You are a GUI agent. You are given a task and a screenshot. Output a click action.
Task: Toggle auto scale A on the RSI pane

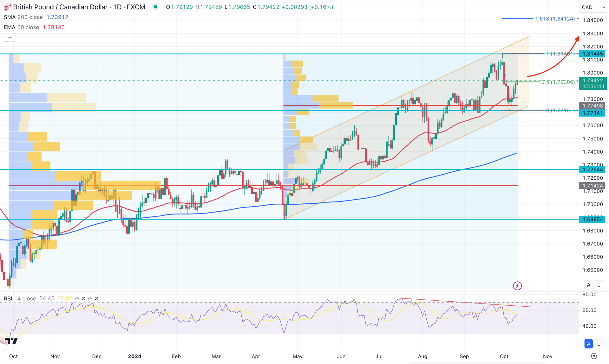589,344
